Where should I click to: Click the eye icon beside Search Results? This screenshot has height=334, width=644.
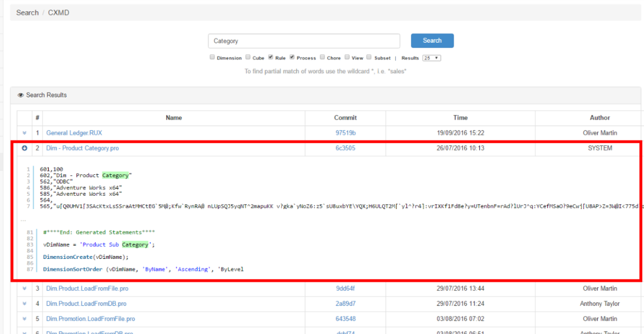(20, 95)
